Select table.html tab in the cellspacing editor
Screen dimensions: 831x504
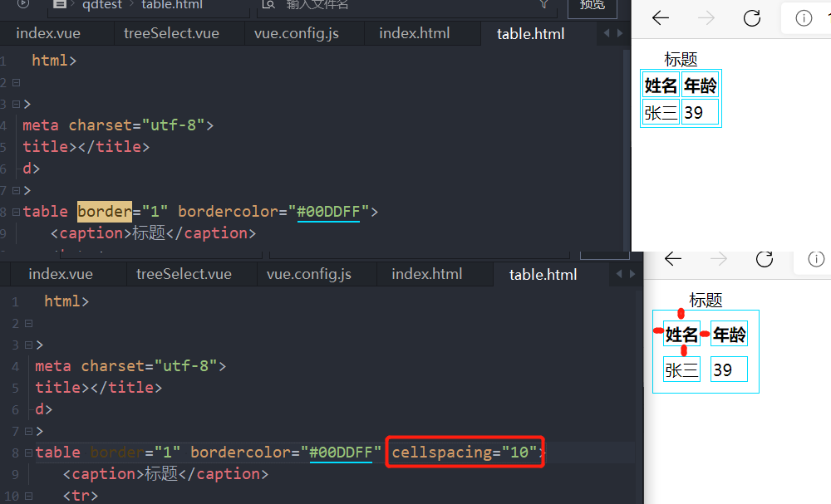(x=543, y=275)
